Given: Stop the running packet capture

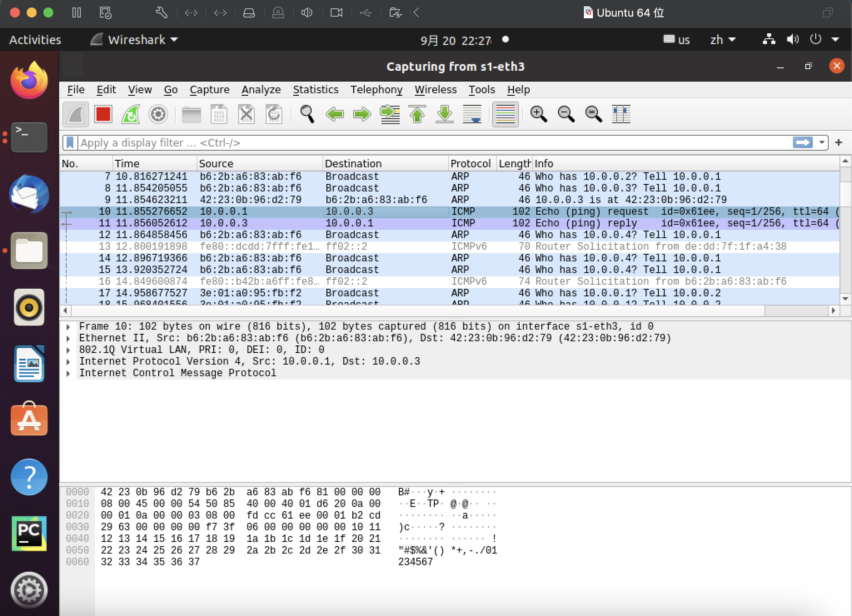Looking at the screenshot, I should [103, 114].
